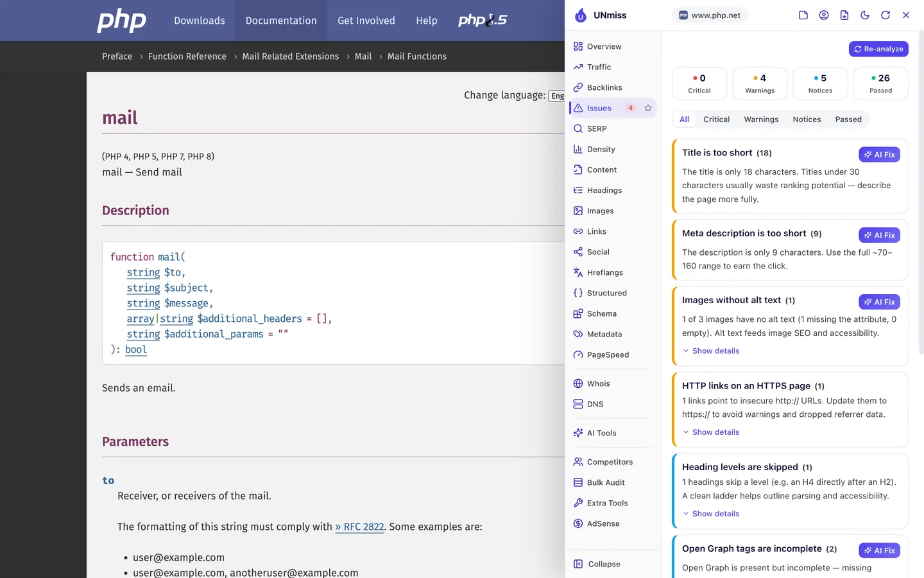Switch to the Critical filter tab

[716, 119]
